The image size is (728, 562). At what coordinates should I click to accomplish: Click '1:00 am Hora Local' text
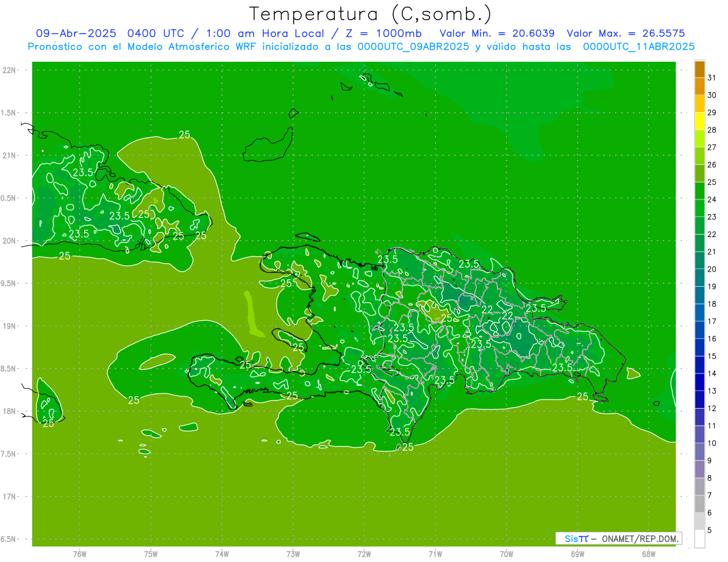click(x=263, y=33)
